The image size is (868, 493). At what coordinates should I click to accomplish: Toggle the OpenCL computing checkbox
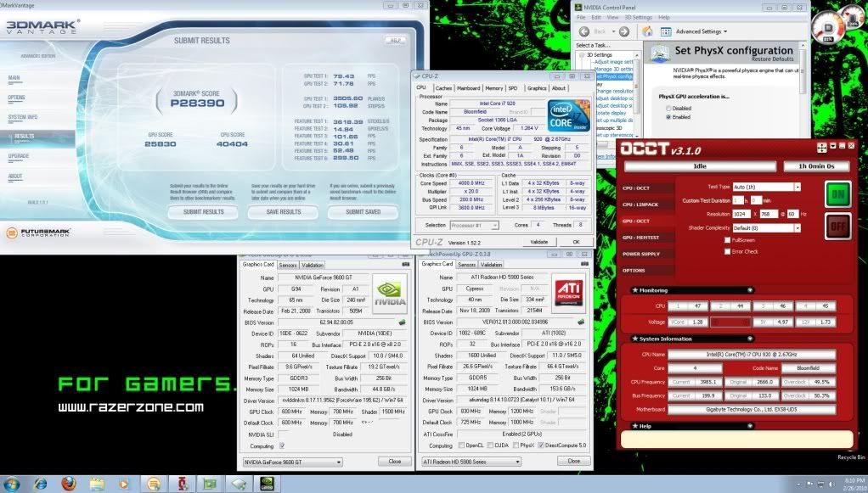pos(461,445)
